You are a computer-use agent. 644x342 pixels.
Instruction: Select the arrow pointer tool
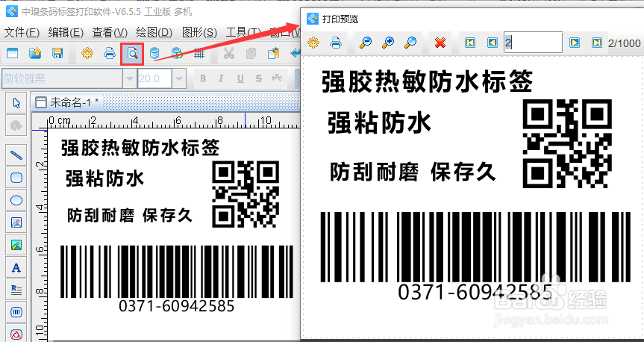click(16, 103)
